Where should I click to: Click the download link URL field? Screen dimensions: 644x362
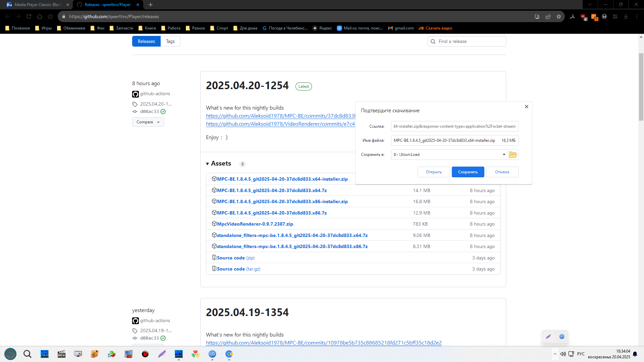point(454,126)
